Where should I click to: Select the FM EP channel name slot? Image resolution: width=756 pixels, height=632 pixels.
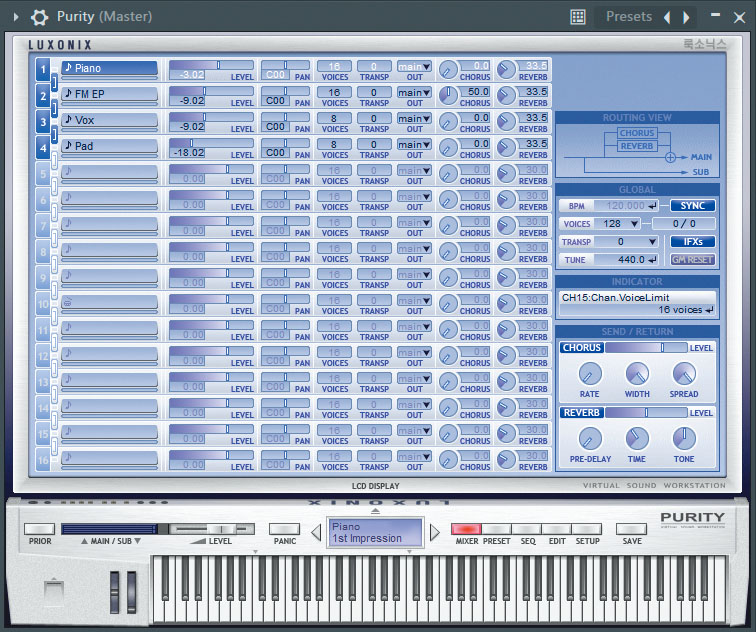pos(109,94)
